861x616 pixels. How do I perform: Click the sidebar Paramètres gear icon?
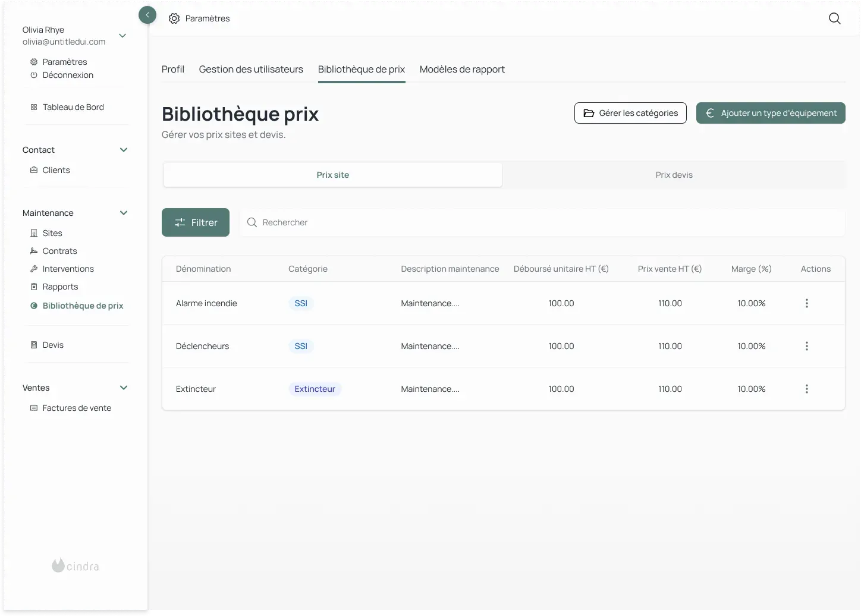(x=34, y=62)
